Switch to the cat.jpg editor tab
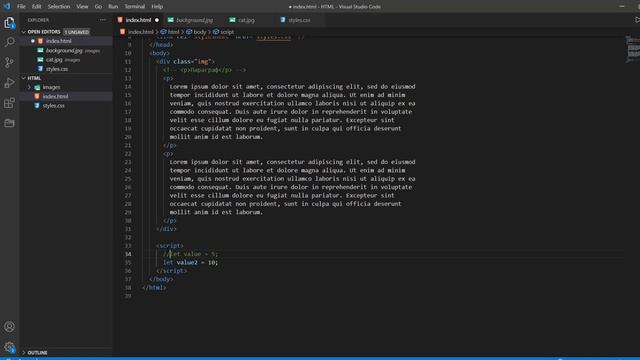Image resolution: width=640 pixels, height=360 pixels. tap(246, 20)
